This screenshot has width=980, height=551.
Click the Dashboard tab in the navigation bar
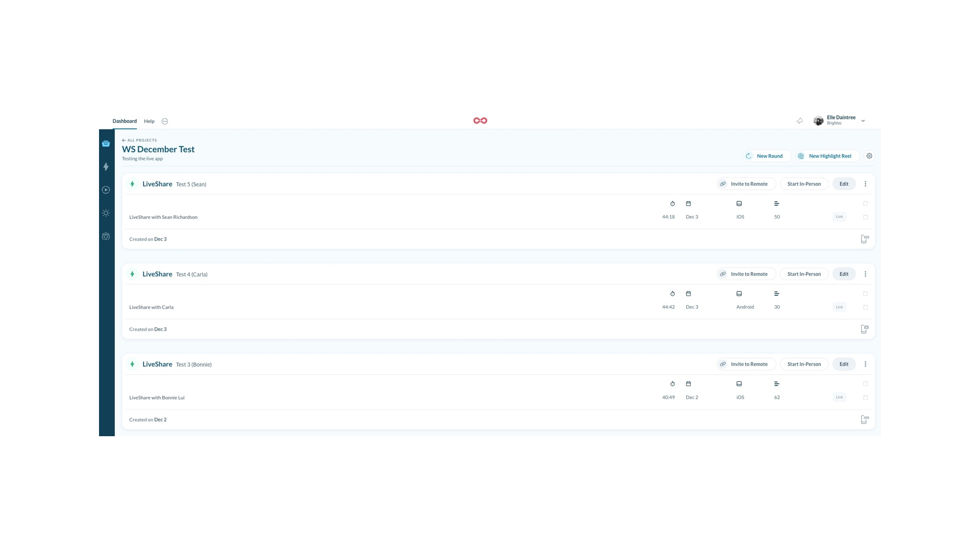(x=125, y=121)
